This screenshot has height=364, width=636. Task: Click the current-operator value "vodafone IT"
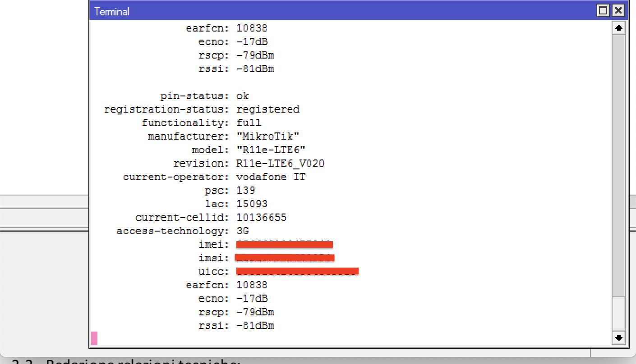pos(271,177)
